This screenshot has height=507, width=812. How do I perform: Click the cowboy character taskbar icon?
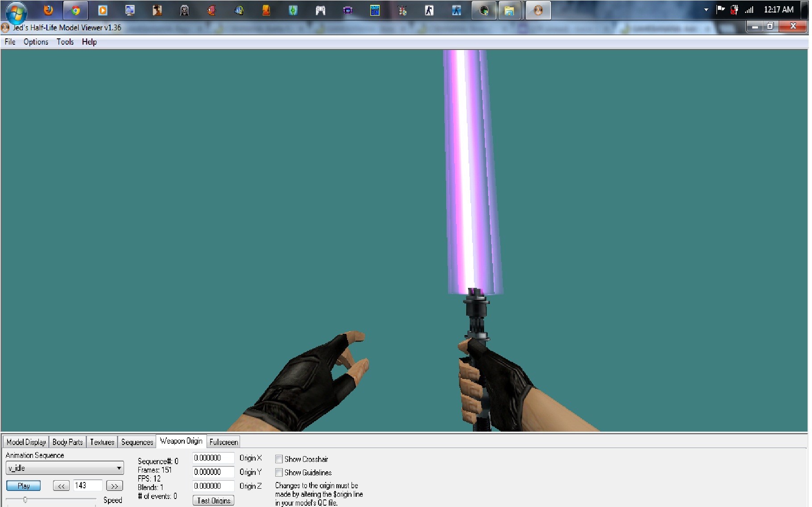[157, 10]
